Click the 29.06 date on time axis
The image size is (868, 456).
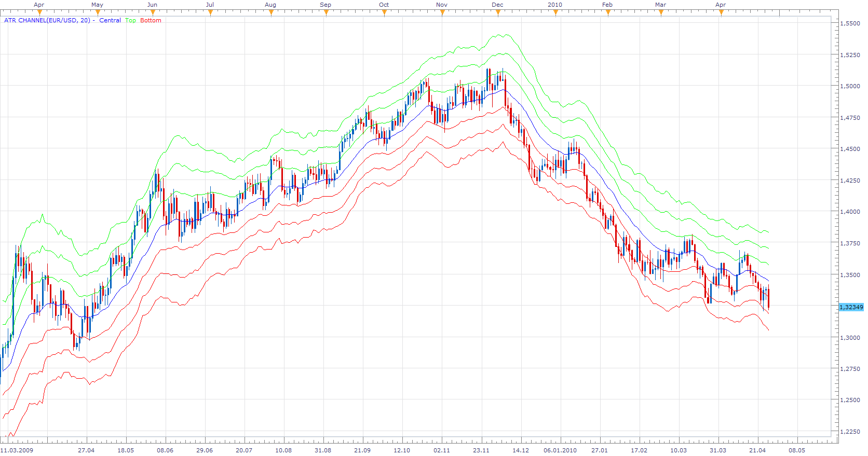tap(205, 450)
